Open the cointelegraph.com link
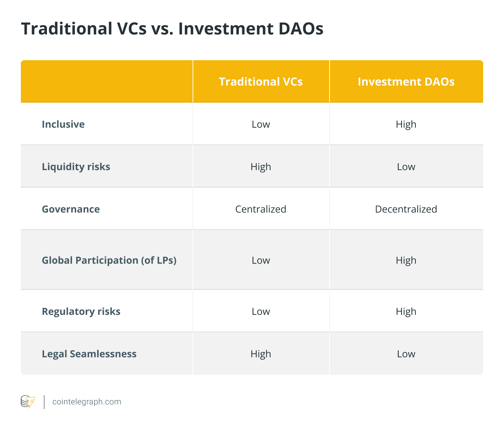Viewport: 504px width, 430px height. click(x=87, y=402)
